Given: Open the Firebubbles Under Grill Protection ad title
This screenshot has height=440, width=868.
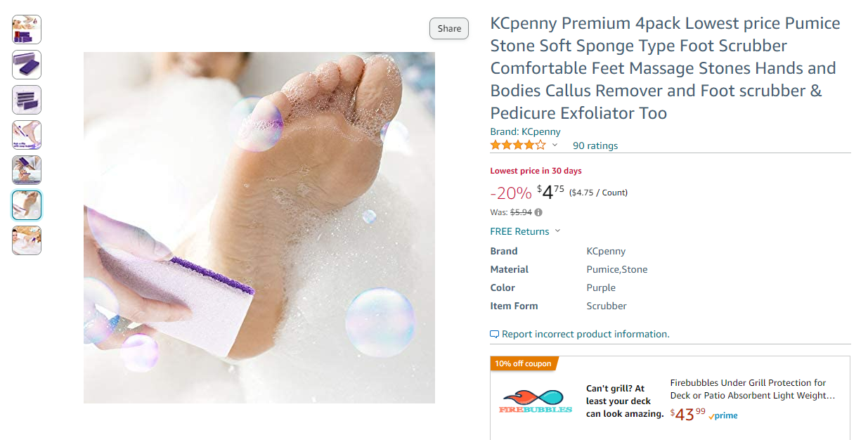Looking at the screenshot, I should (x=753, y=389).
